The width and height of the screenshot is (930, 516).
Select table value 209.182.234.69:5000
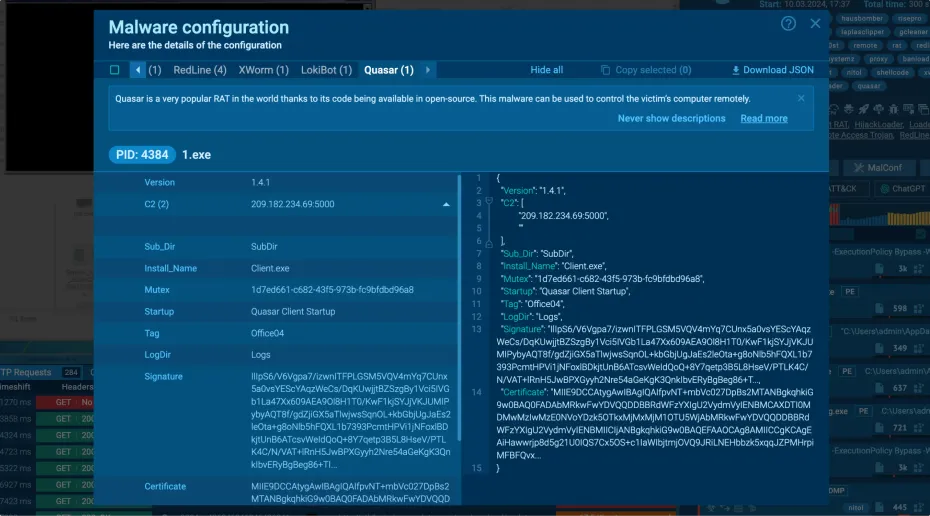(292, 204)
